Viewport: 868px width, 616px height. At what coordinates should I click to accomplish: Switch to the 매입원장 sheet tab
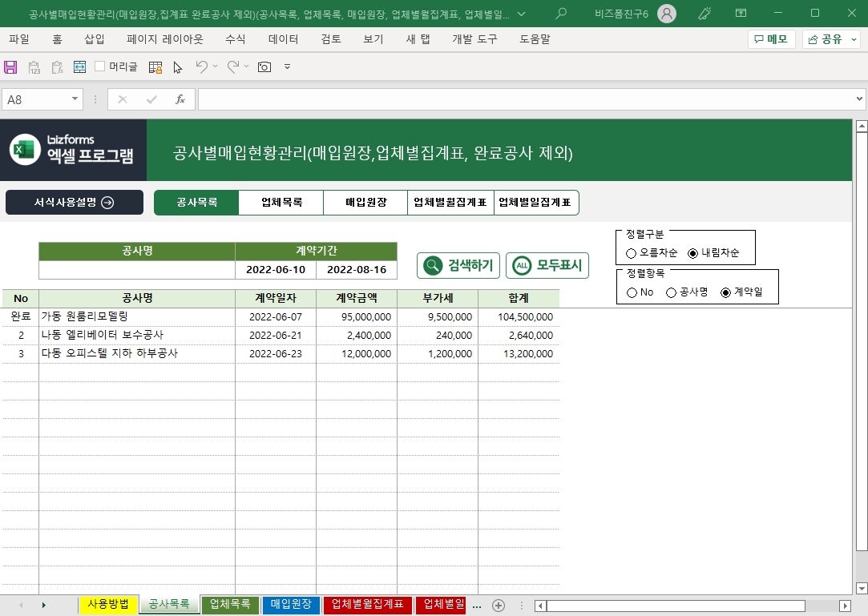pyautogui.click(x=291, y=605)
